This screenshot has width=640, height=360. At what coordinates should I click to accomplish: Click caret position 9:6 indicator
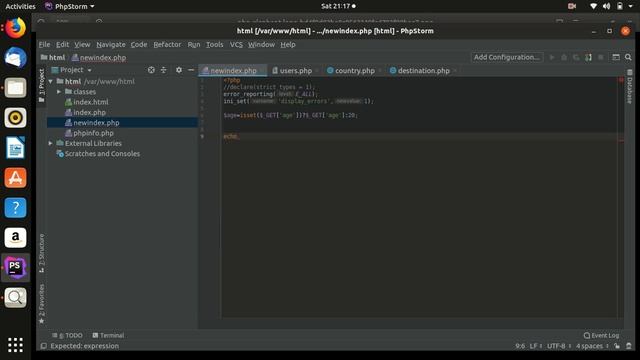click(x=520, y=346)
